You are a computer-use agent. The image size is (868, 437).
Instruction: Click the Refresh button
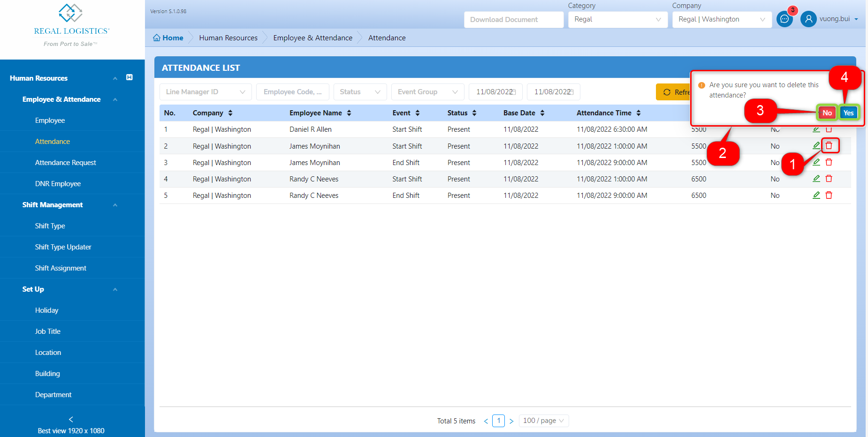(673, 92)
